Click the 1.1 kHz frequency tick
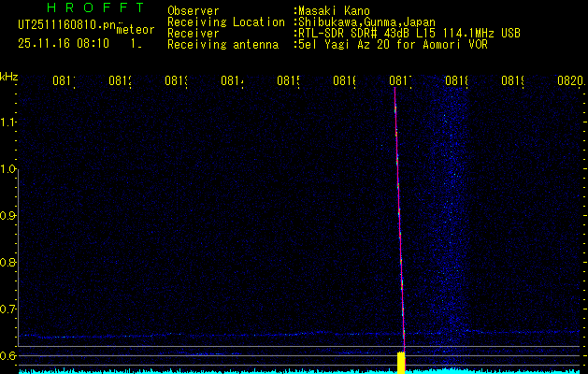The width and height of the screenshot is (588, 374). pyautogui.click(x=9, y=122)
